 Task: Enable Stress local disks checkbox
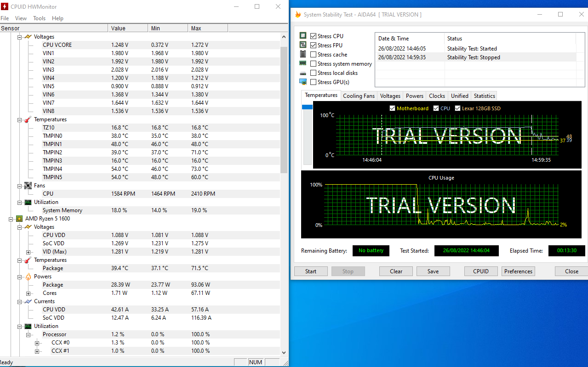pyautogui.click(x=313, y=73)
